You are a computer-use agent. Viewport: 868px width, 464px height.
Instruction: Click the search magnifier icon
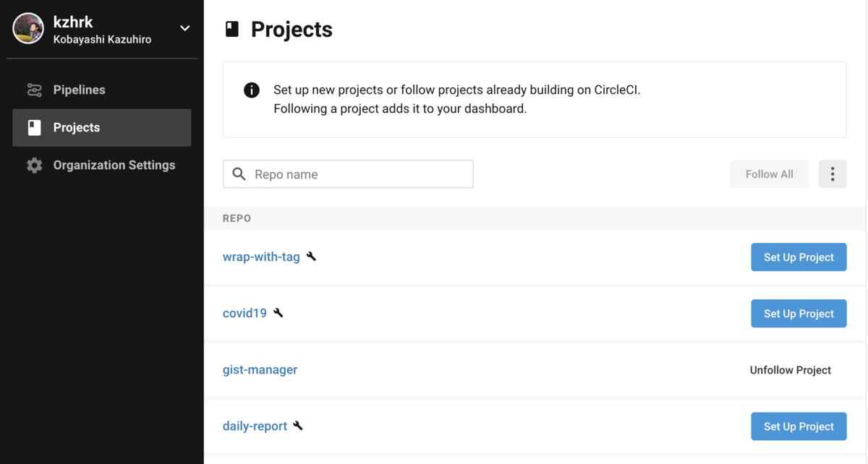click(239, 174)
